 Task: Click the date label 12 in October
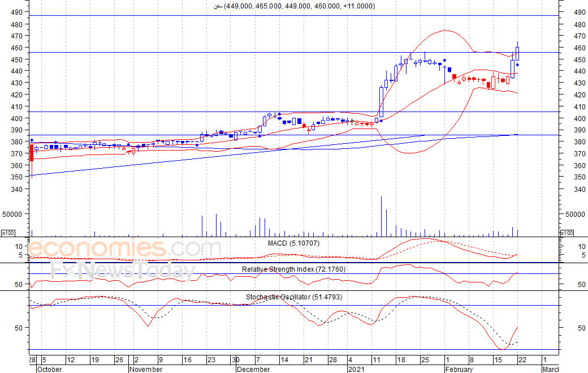point(71,360)
